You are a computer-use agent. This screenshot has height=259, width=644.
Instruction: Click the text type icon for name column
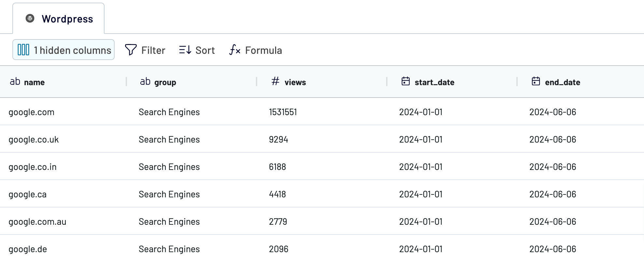15,82
